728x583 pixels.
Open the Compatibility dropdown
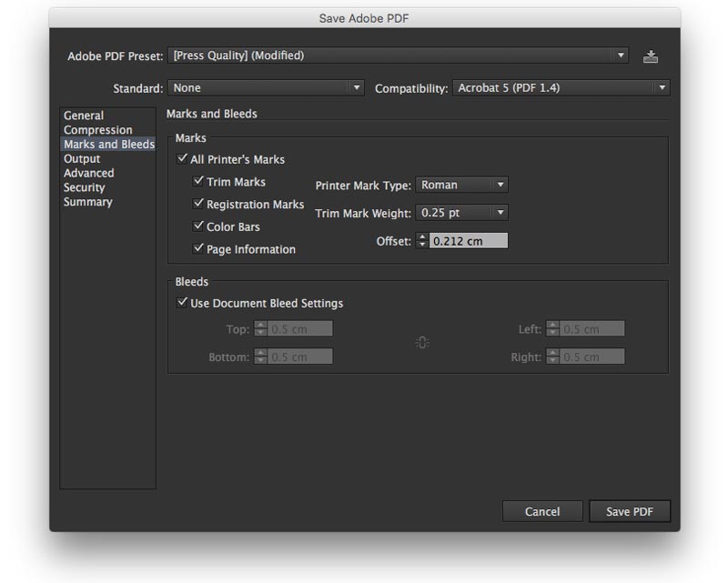click(561, 87)
